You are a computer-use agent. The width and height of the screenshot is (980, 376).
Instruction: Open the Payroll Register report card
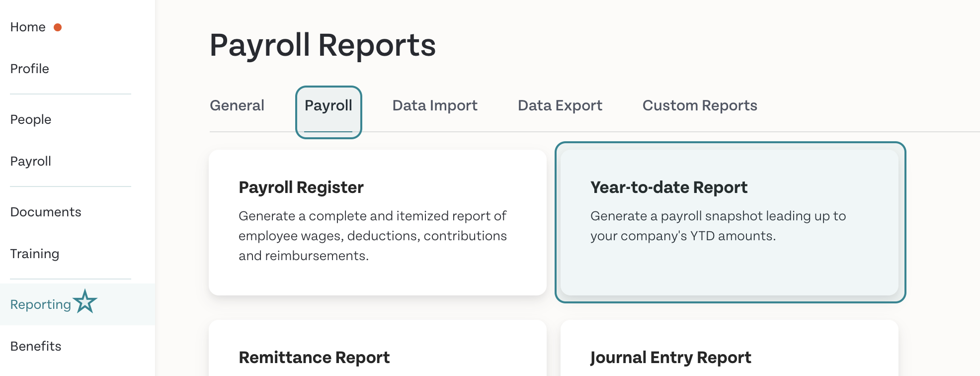pyautogui.click(x=378, y=222)
